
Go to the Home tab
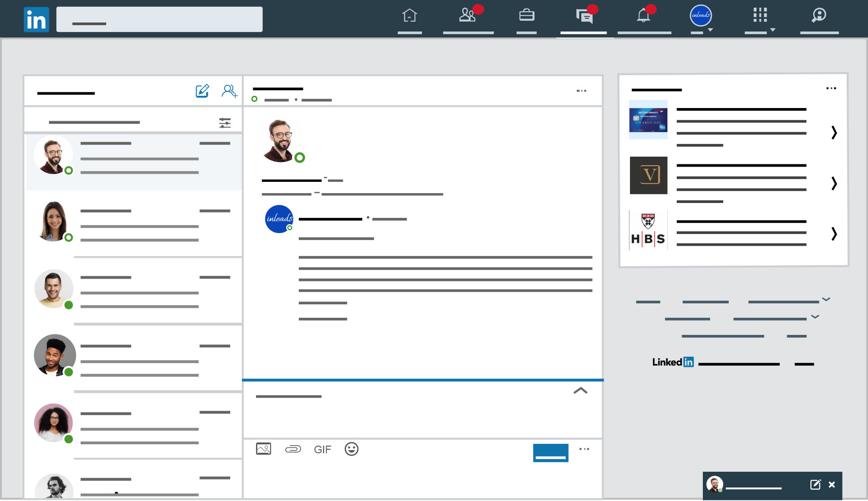[409, 16]
